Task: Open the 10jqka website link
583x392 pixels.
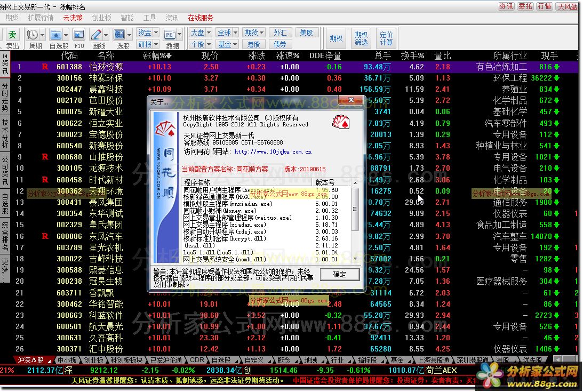Action: 273,152
